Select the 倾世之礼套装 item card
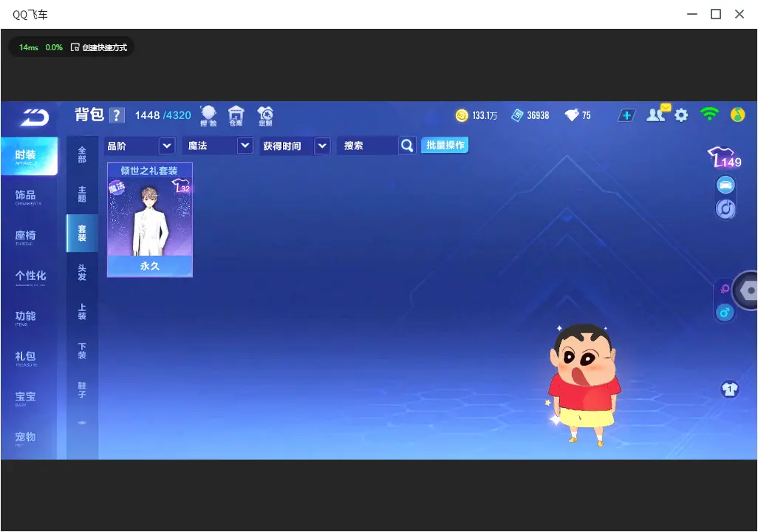 (150, 219)
